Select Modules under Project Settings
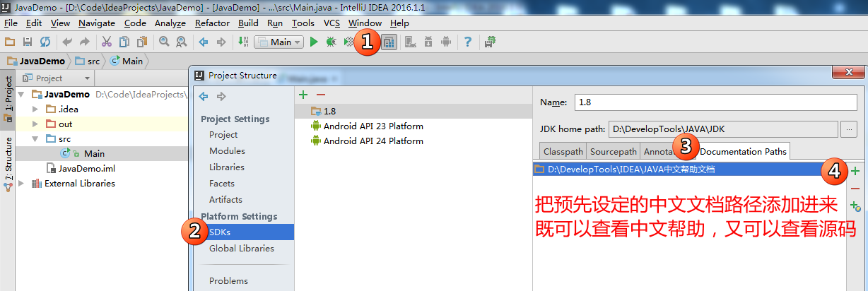This screenshot has width=868, height=291. (227, 150)
